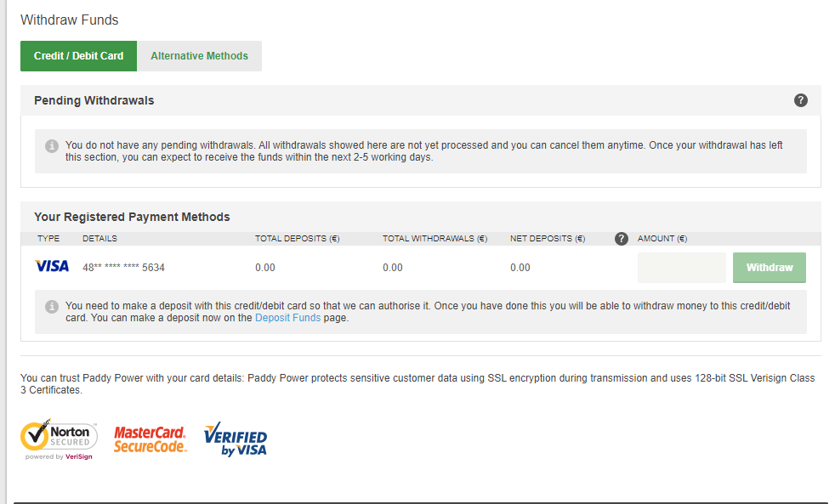Click the TOTAL WITHDRAWALS (€) column header
The width and height of the screenshot is (835, 504).
click(435, 239)
